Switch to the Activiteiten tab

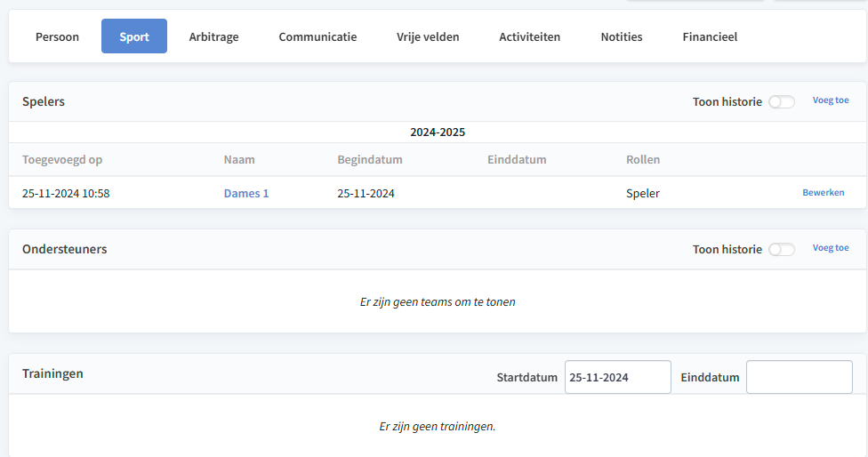click(x=530, y=36)
